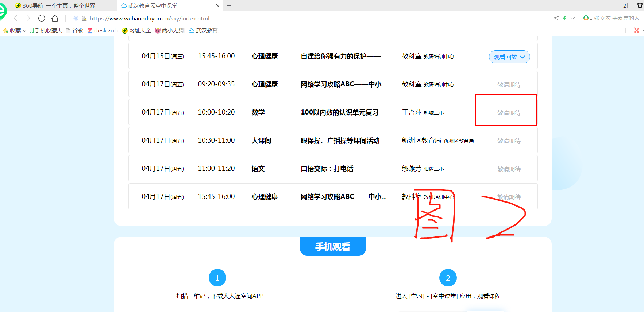Image resolution: width=644 pixels, height=312 pixels.
Task: Click text 扫描二维码，下载人人通空间APP
Action: click(x=220, y=296)
